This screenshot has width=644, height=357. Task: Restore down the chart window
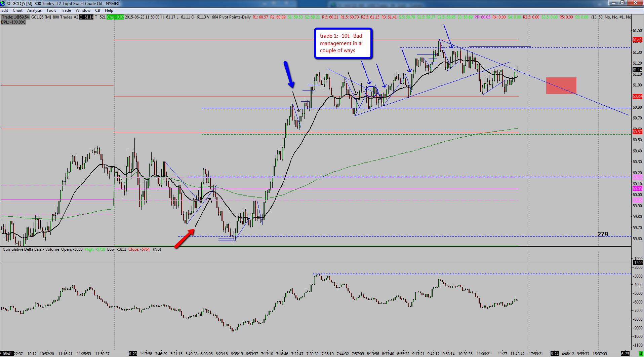622,3
